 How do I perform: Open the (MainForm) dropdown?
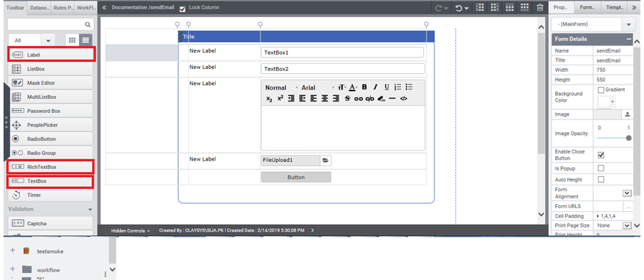591,24
